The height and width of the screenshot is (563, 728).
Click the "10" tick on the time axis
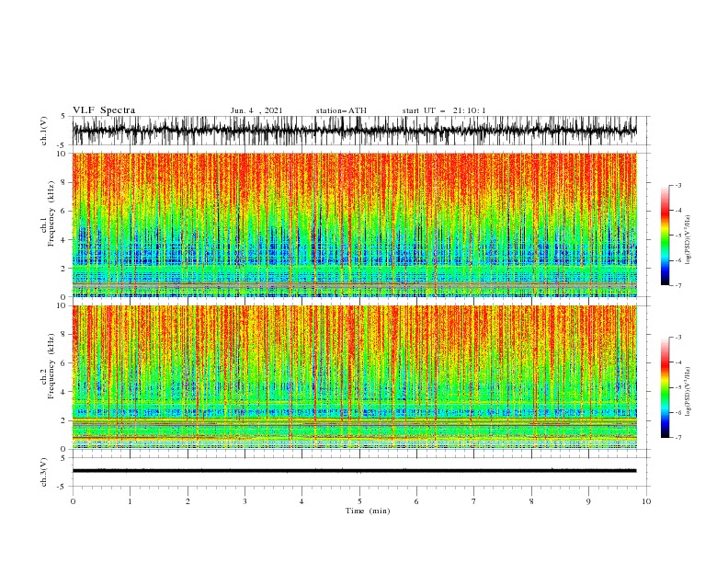tap(646, 501)
